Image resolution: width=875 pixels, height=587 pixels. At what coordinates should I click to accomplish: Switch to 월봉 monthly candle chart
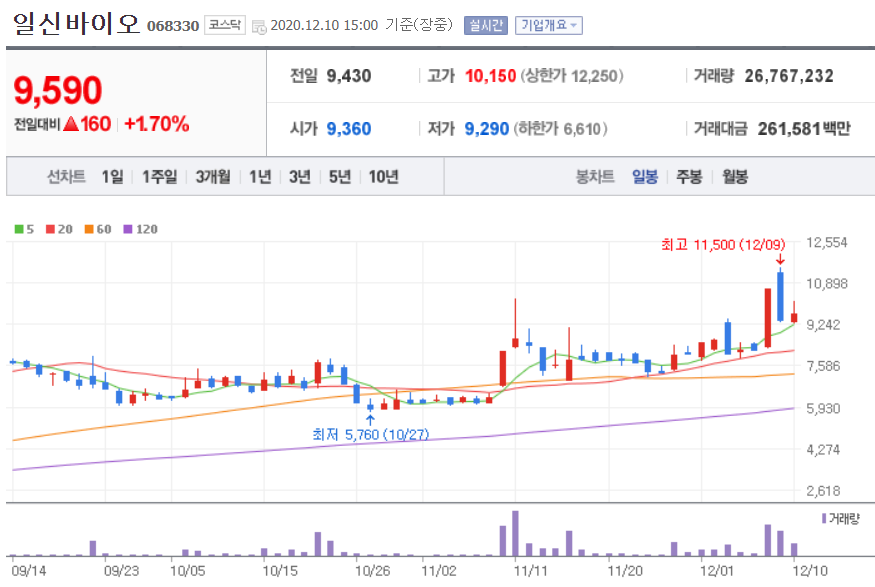[734, 177]
